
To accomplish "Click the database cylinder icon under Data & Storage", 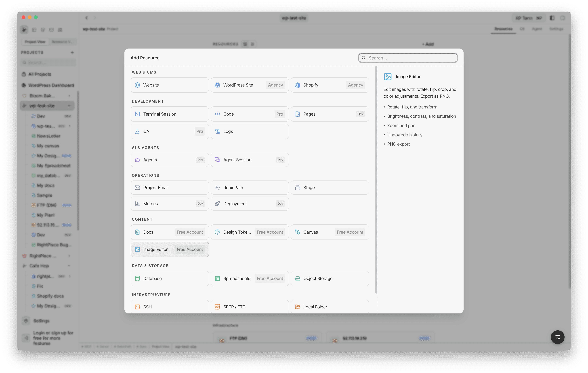I will [137, 278].
